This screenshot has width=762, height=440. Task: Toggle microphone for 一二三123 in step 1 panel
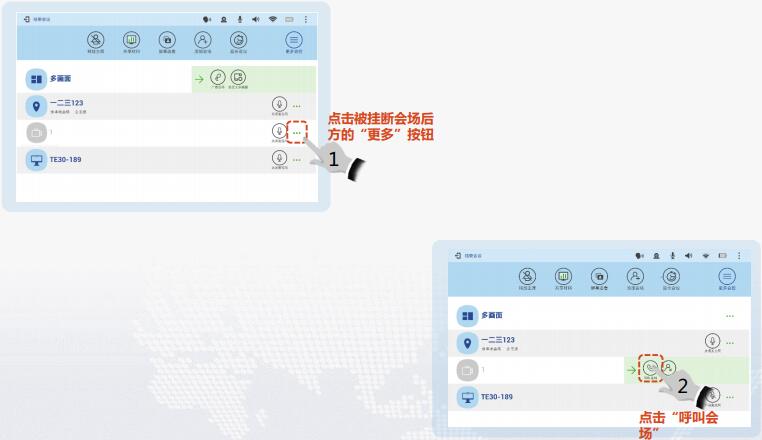click(x=279, y=105)
